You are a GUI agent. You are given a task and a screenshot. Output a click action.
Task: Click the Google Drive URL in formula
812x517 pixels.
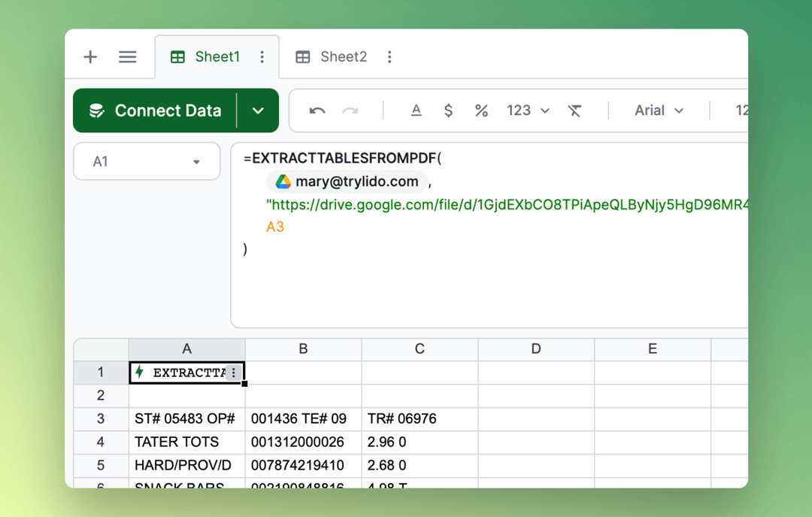(x=507, y=205)
